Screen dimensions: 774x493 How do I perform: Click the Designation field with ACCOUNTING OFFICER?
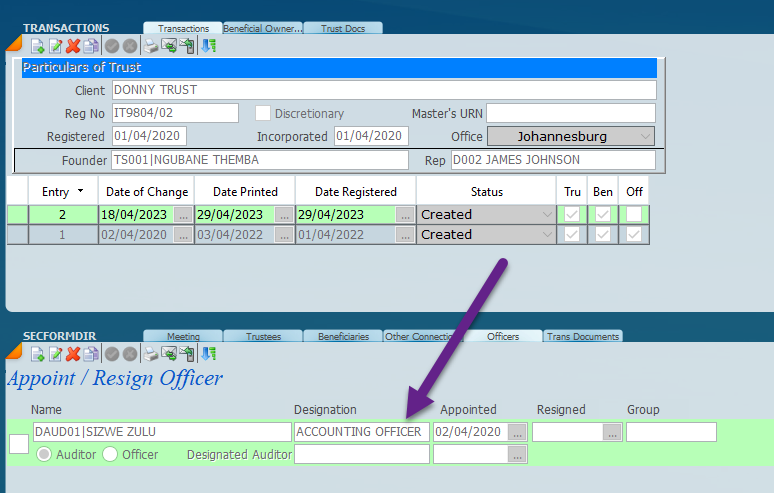[361, 432]
